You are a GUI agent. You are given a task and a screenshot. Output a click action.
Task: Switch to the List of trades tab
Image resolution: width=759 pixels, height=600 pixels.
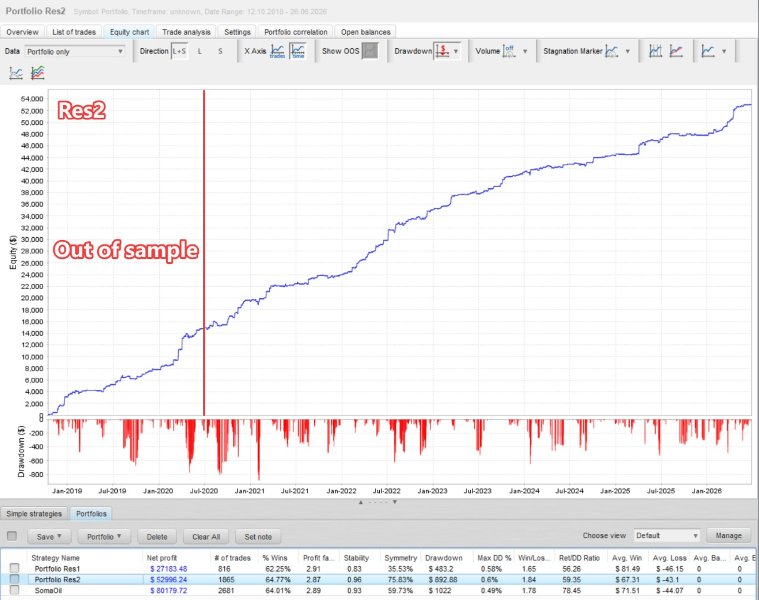74,32
